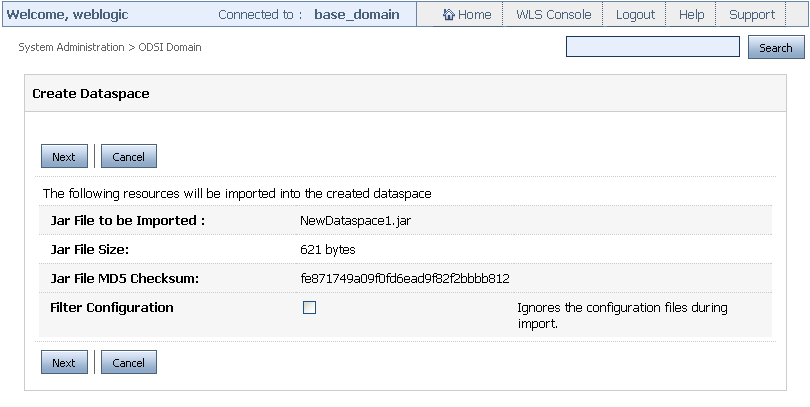
Task: Click the 'following resources will be imported' text
Action: [x=237, y=194]
